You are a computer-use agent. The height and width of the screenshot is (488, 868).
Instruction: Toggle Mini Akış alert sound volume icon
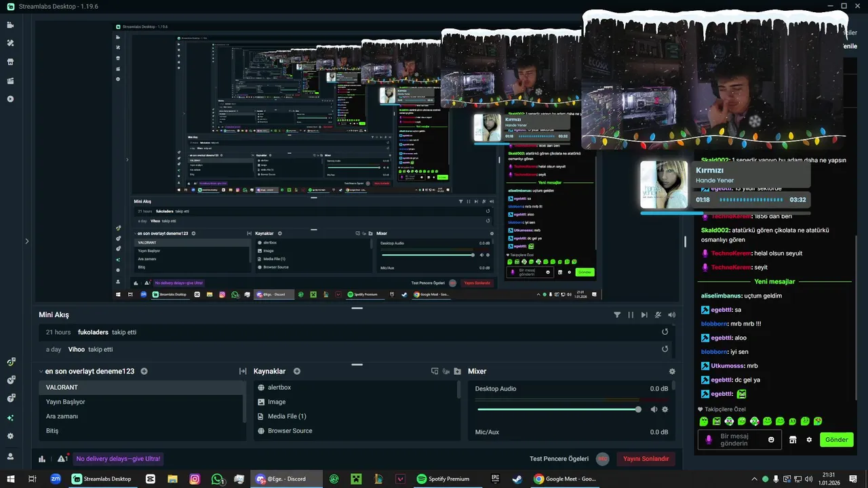pyautogui.click(x=671, y=315)
